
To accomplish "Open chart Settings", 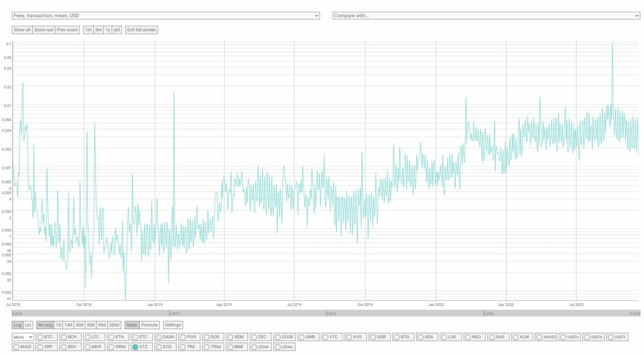I will coord(172,325).
